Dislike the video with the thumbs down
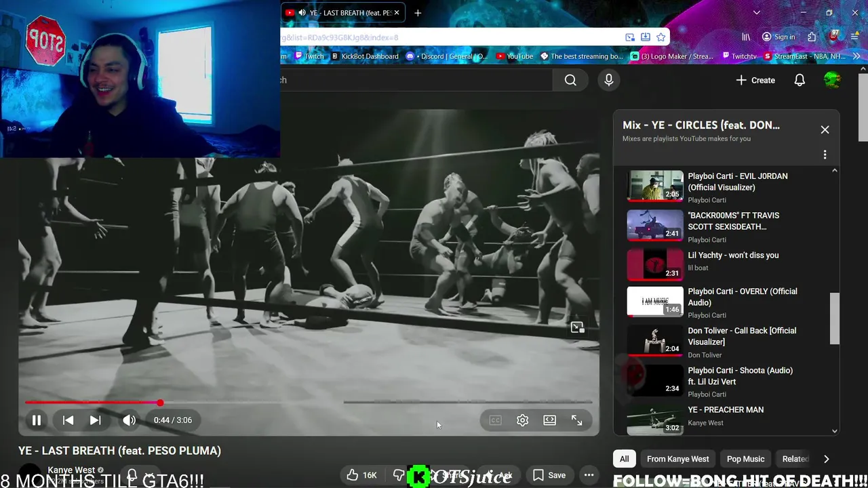The height and width of the screenshot is (488, 868). [399, 475]
